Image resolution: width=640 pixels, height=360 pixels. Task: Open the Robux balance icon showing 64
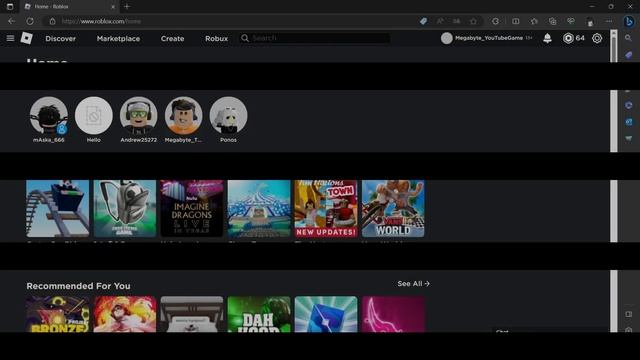[x=568, y=38]
